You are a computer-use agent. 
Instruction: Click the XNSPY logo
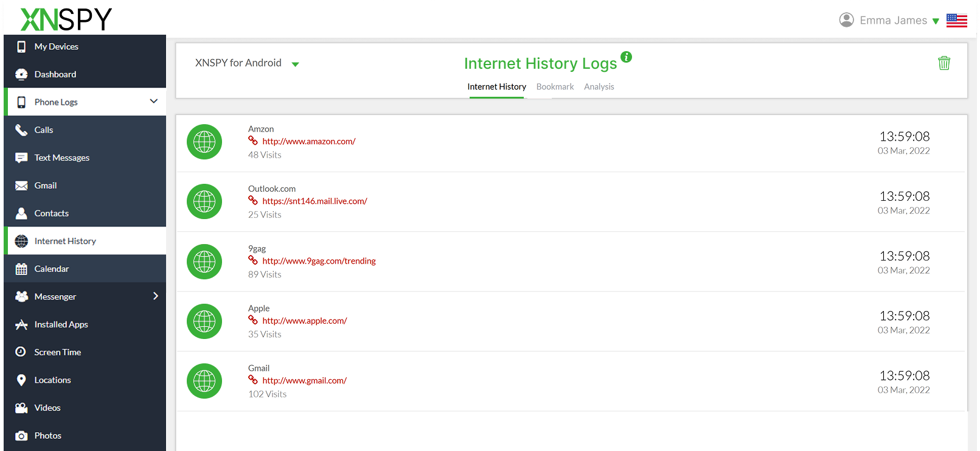[x=66, y=19]
